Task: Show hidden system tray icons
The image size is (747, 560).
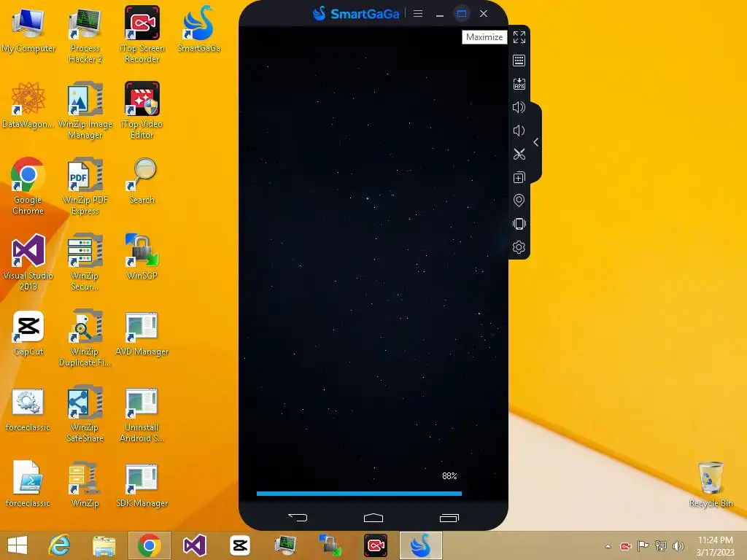Action: [x=608, y=546]
